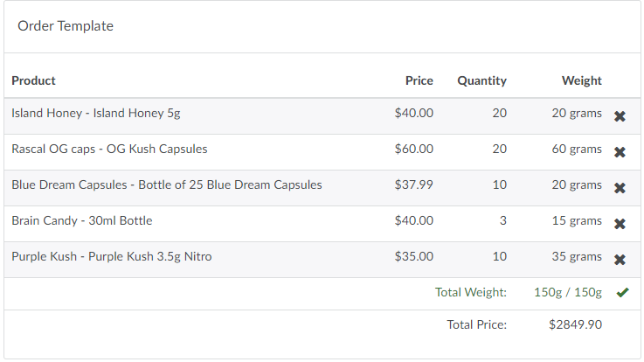This screenshot has height=362, width=644.
Task: Click the $37.99 price cell
Action: (414, 184)
